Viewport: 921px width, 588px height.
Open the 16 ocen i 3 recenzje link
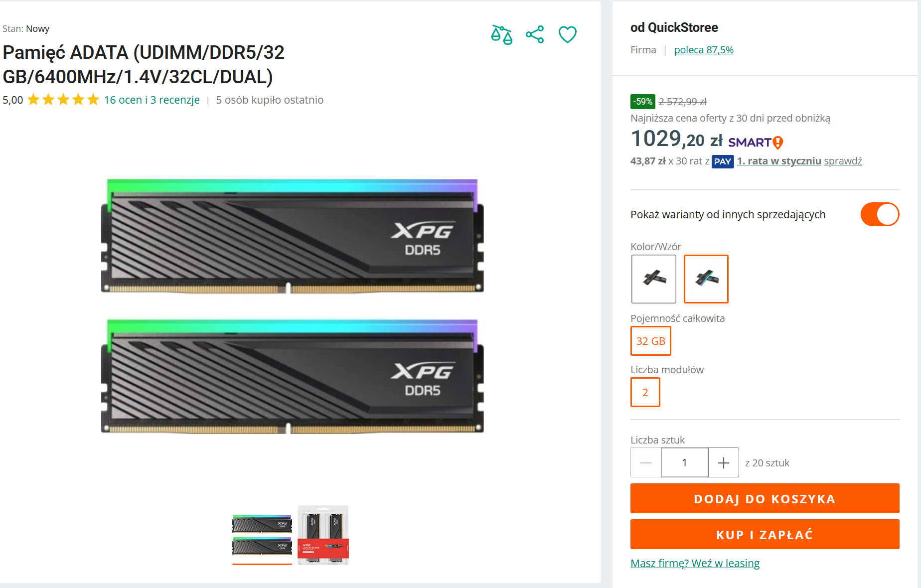(152, 100)
